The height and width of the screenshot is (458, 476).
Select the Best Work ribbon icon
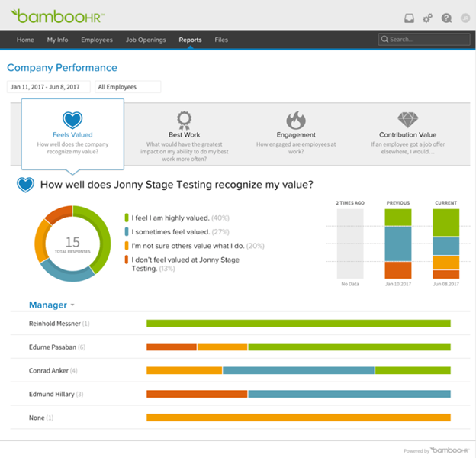pos(185,121)
